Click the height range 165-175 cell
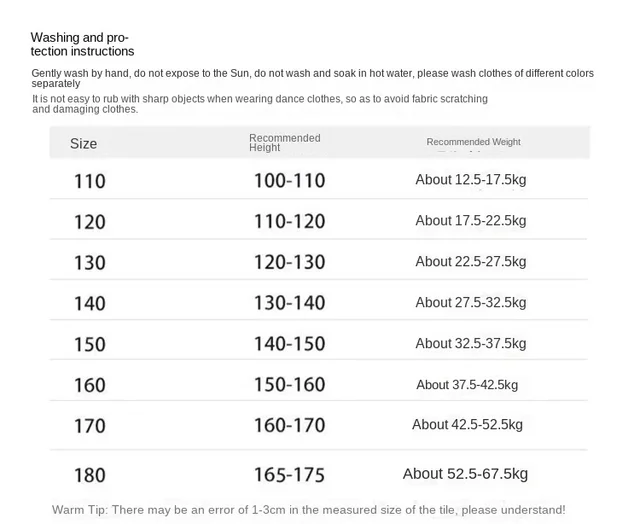Image resolution: width=640 pixels, height=524 pixels. 289,474
